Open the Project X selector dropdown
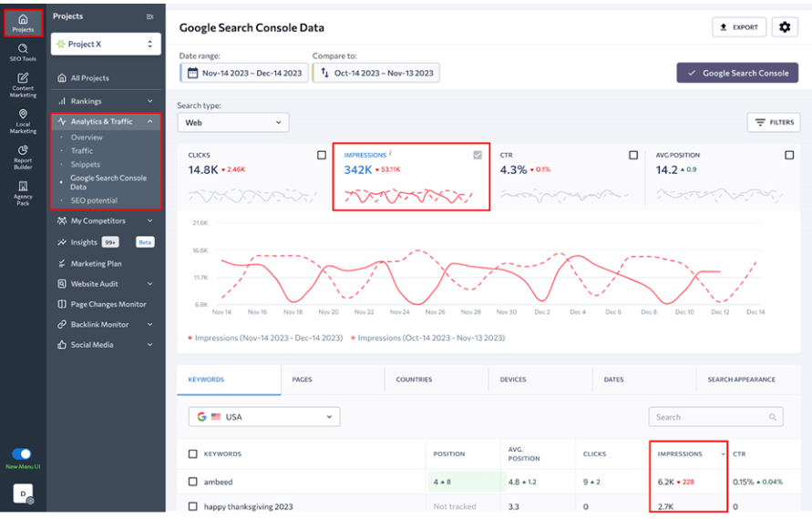The width and height of the screenshot is (812, 519). (x=106, y=44)
